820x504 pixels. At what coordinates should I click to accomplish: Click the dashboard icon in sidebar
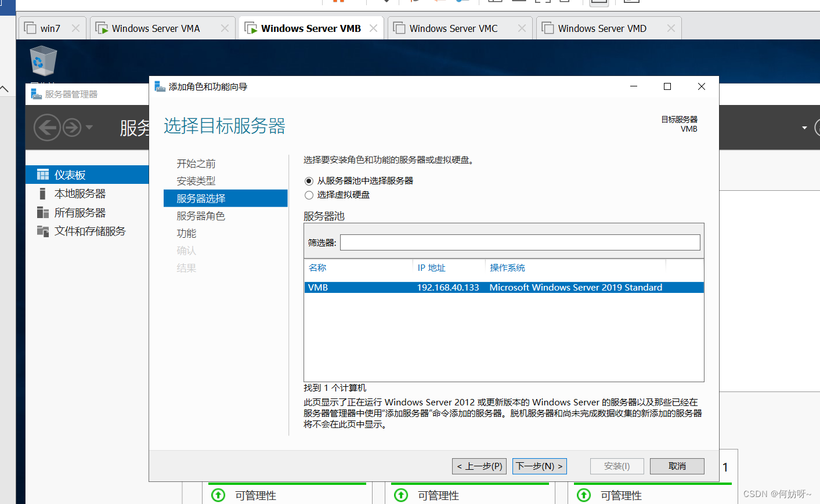point(43,175)
